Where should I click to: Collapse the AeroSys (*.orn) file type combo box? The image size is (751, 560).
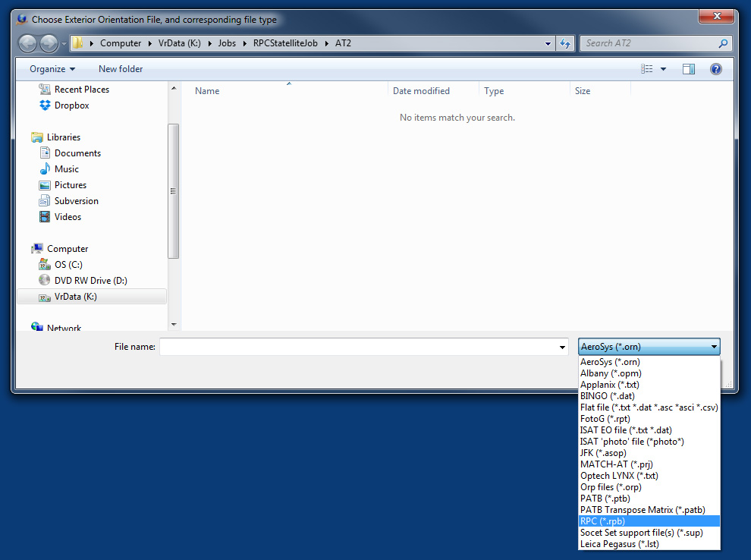pos(649,346)
